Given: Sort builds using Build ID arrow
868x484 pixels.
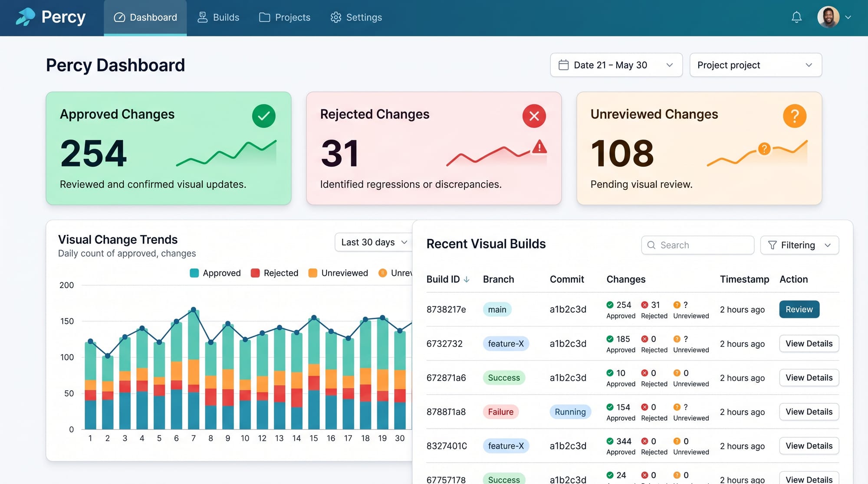Looking at the screenshot, I should (x=467, y=280).
